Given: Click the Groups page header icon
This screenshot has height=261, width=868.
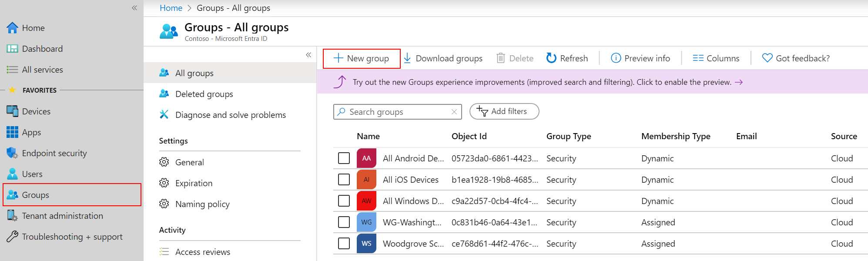Looking at the screenshot, I should tap(169, 31).
